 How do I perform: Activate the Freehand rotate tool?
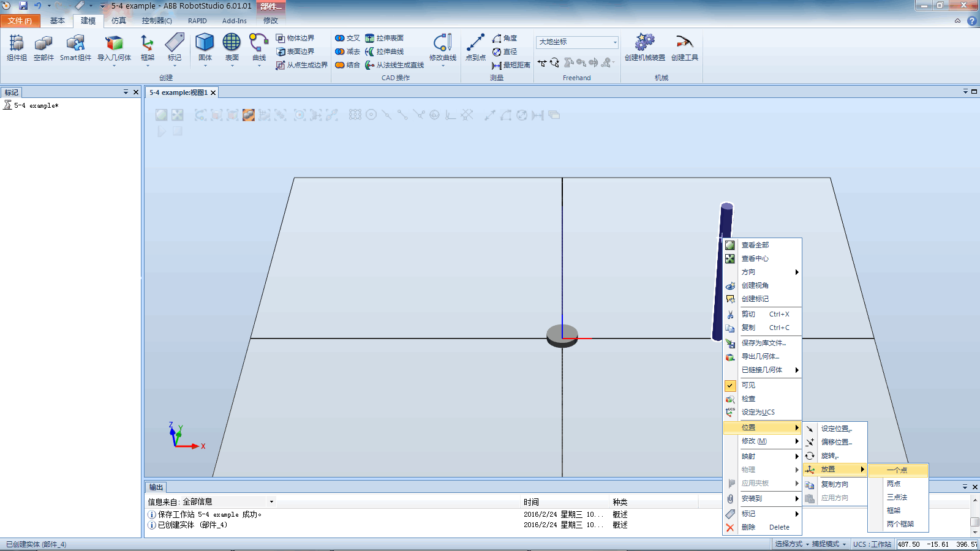pos(555,62)
